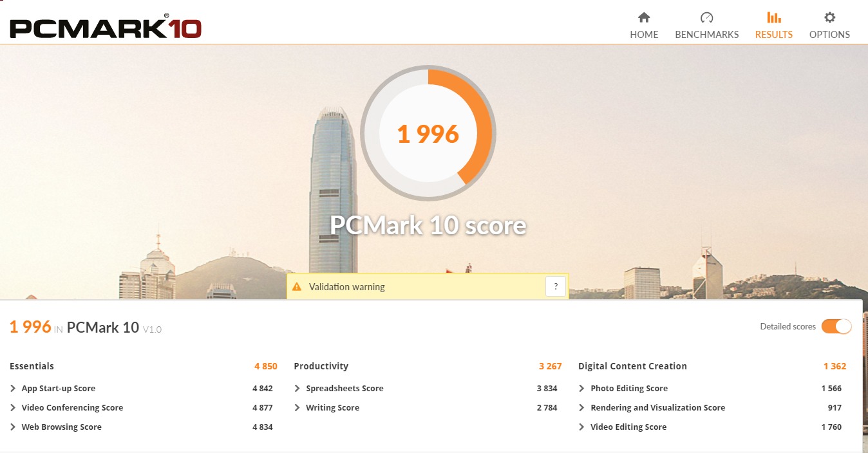Click the Writing value 2 784
The image size is (868, 453).
[x=547, y=407]
